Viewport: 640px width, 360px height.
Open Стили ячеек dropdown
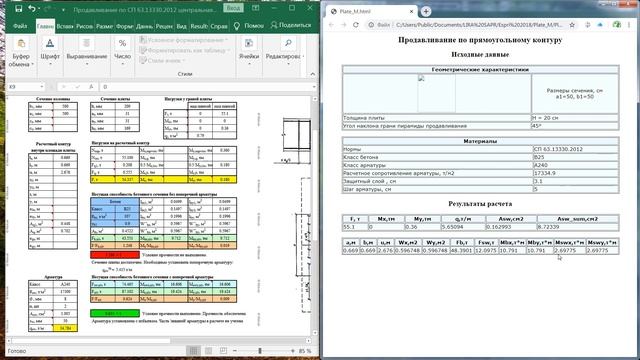pyautogui.click(x=162, y=60)
